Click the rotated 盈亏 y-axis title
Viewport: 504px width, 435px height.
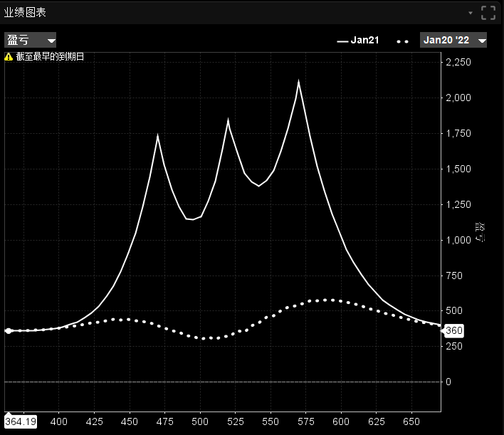pyautogui.click(x=480, y=232)
